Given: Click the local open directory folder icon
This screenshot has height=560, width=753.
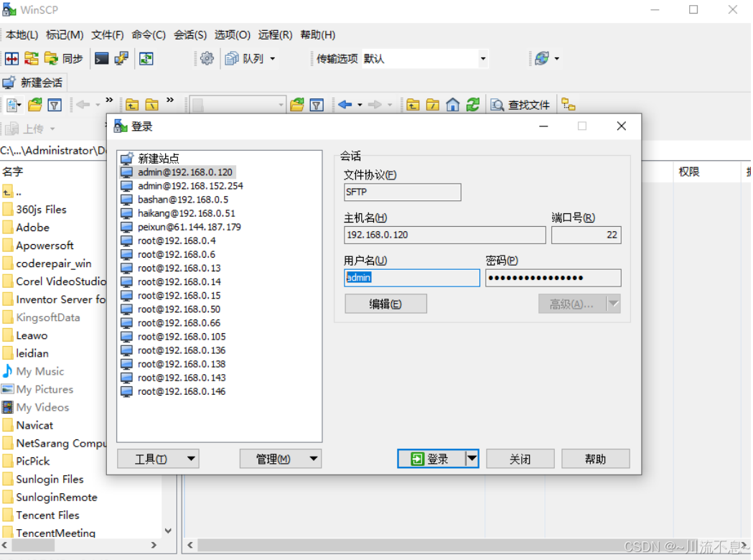Looking at the screenshot, I should [x=35, y=105].
